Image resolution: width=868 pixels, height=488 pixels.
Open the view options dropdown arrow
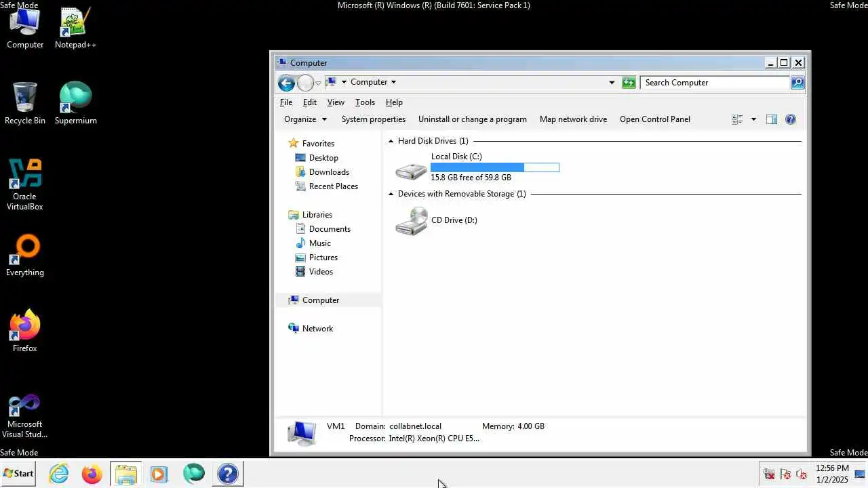(753, 119)
